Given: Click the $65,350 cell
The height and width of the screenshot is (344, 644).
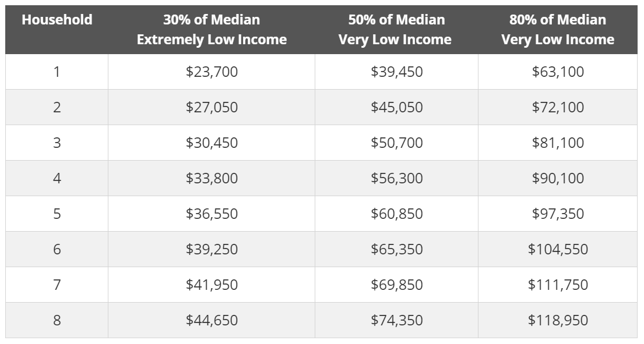Looking at the screenshot, I should [396, 249].
